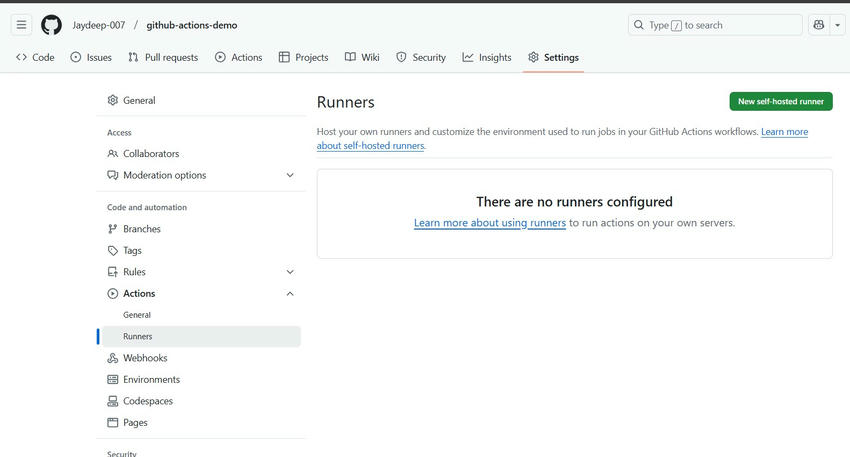Open the Wiki tab

tap(362, 57)
